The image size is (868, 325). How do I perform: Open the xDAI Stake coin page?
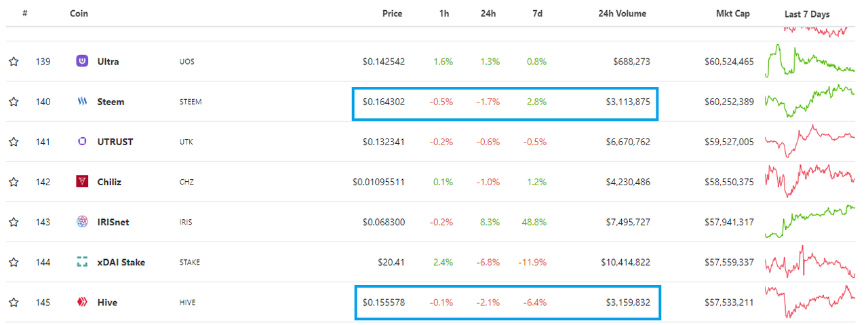(x=121, y=263)
